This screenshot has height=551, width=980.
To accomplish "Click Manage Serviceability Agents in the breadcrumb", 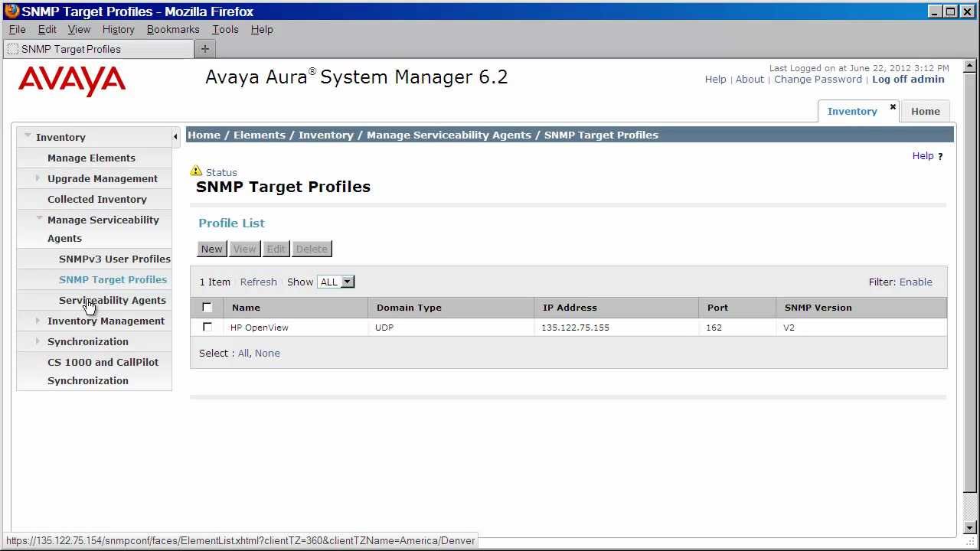I will pos(449,135).
